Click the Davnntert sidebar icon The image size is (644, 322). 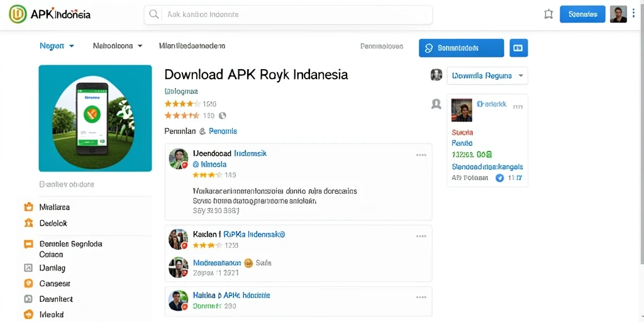[x=28, y=299]
